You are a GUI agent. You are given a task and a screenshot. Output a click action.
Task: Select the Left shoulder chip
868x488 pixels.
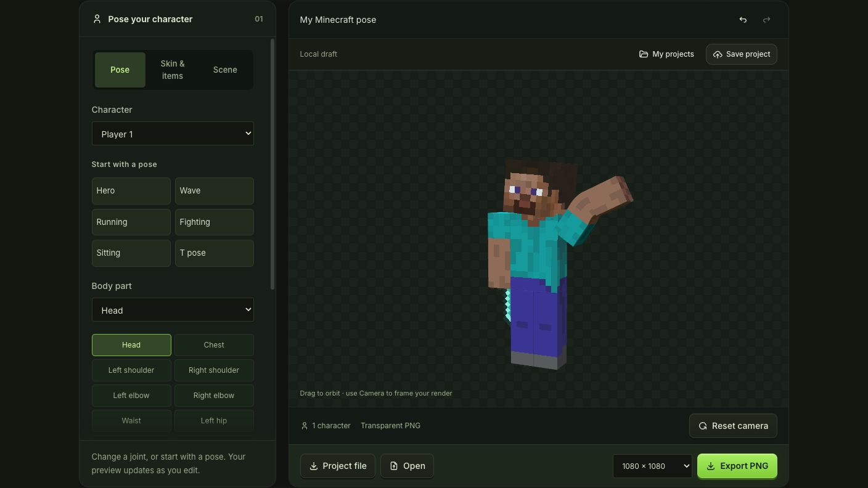(131, 370)
